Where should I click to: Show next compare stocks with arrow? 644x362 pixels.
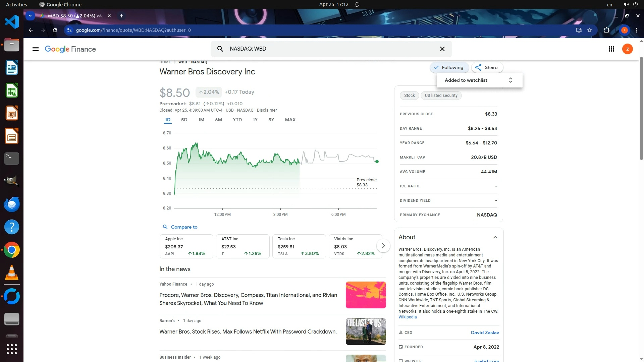[383, 246]
